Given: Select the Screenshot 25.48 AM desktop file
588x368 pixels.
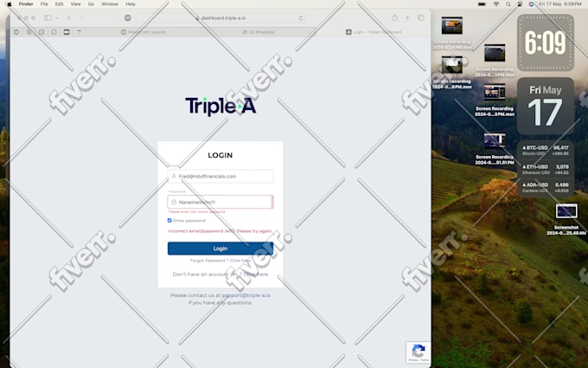Looking at the screenshot, I should [x=566, y=211].
